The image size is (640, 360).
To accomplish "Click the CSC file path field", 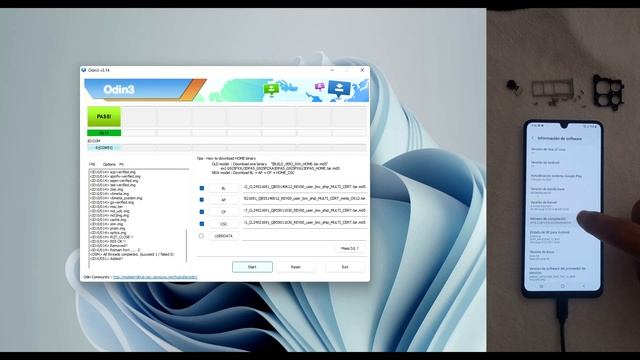I will pos(305,222).
